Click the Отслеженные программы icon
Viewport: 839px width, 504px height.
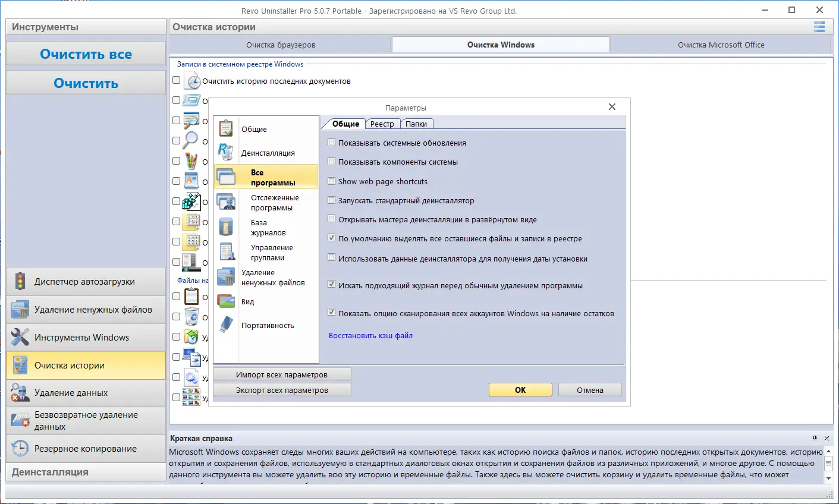point(226,202)
